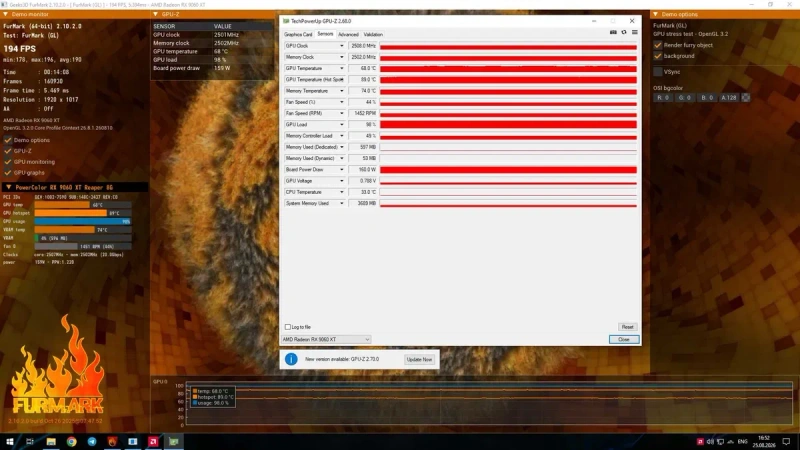Uncheck the background option
This screenshot has height=450, width=800.
658,56
